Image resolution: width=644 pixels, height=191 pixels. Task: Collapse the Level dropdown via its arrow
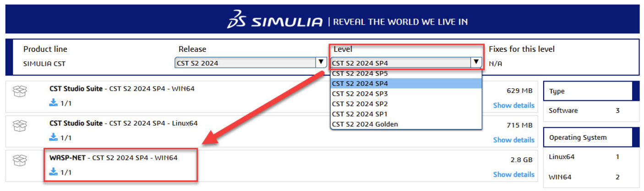[476, 63]
